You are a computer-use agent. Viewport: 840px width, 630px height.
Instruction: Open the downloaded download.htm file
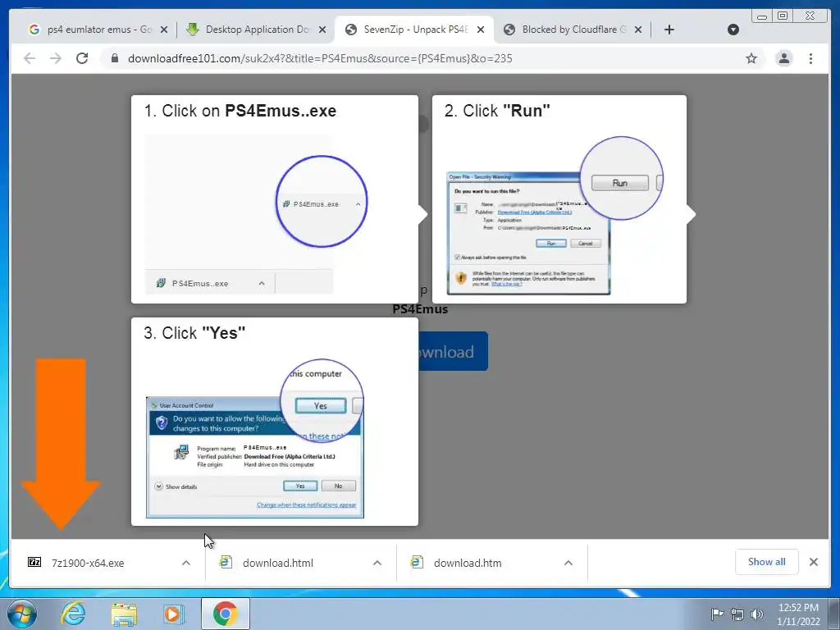[468, 563]
